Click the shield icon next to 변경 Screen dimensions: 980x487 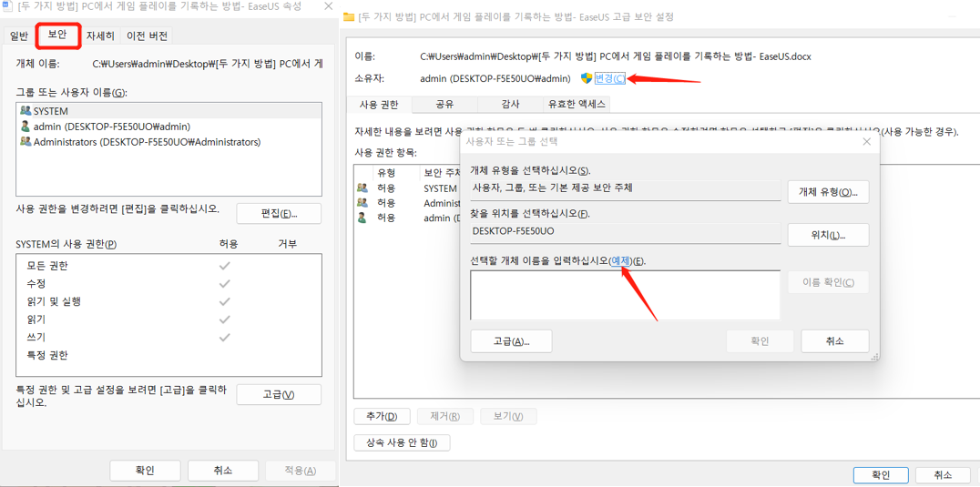coord(587,78)
